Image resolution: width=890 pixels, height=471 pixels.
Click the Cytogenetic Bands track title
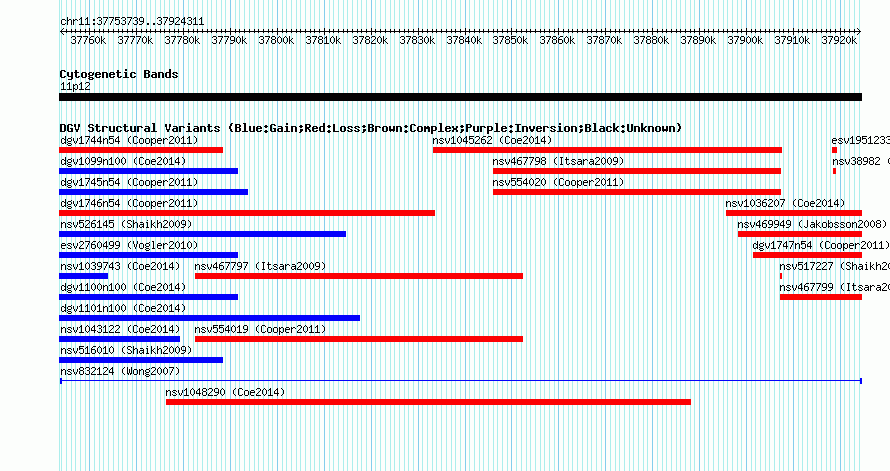(x=119, y=74)
